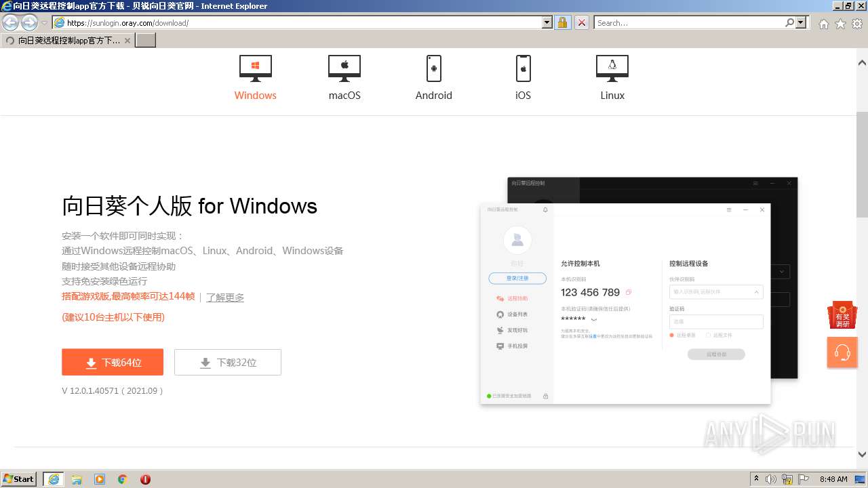Expand the search provider dropdown
The image size is (868, 488).
[x=802, y=22]
